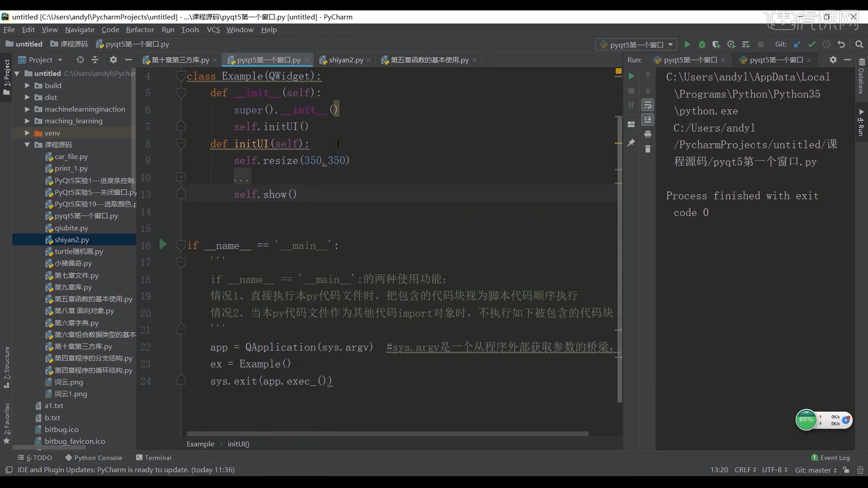Click yellow inspection indicator atop the editor
This screenshot has height=488, width=868.
618,72
